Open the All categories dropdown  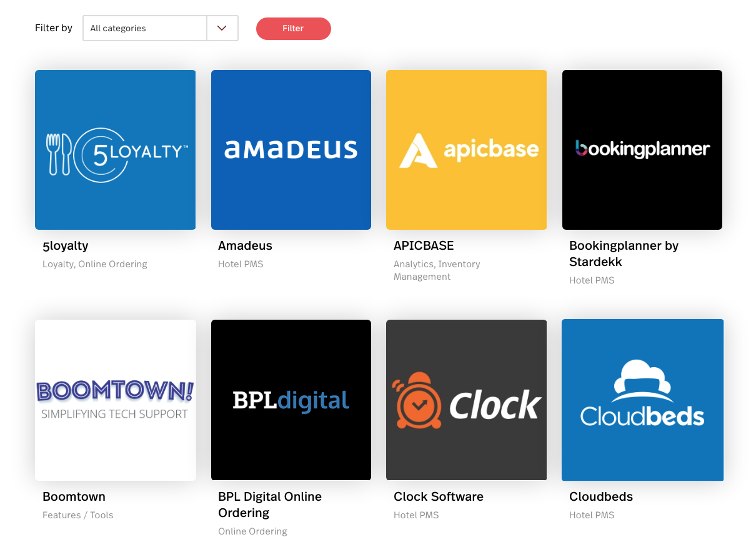click(x=161, y=28)
